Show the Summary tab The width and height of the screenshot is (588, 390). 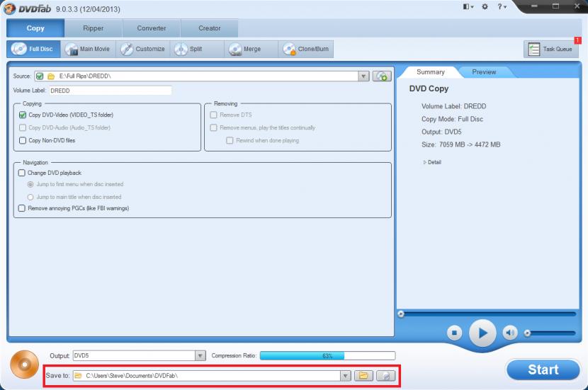coord(431,72)
